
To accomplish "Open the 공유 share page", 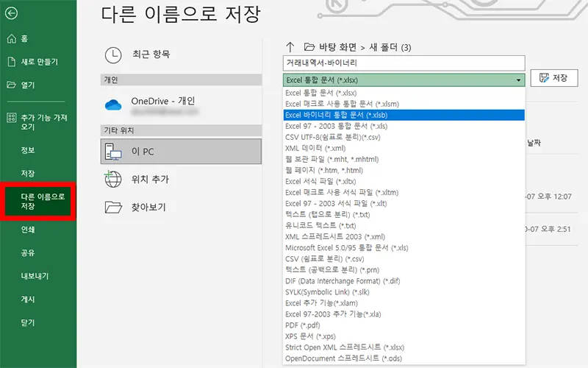I will tap(28, 252).
